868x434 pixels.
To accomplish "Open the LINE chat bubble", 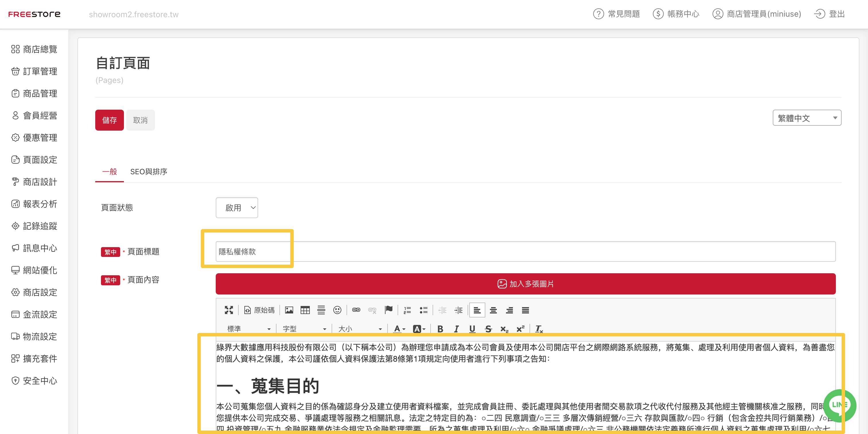I will (839, 405).
